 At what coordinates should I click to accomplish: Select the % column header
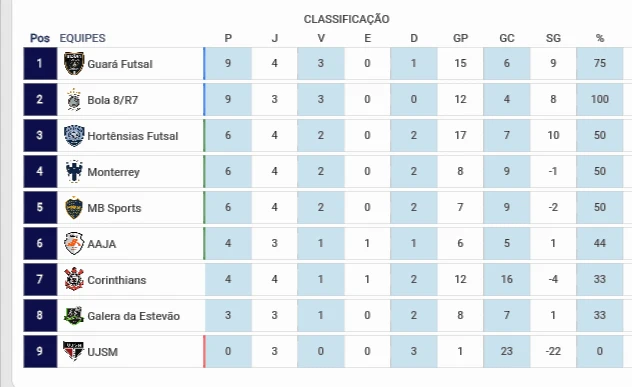click(x=600, y=38)
